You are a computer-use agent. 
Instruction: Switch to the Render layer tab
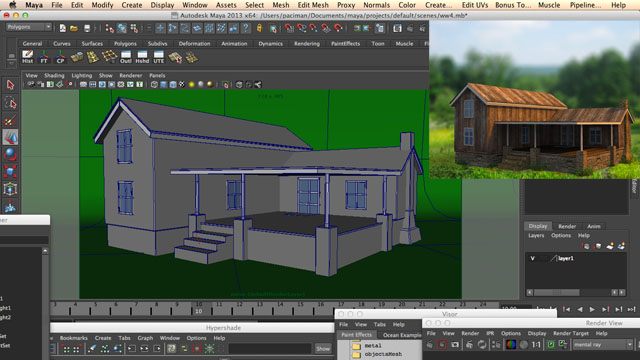567,226
